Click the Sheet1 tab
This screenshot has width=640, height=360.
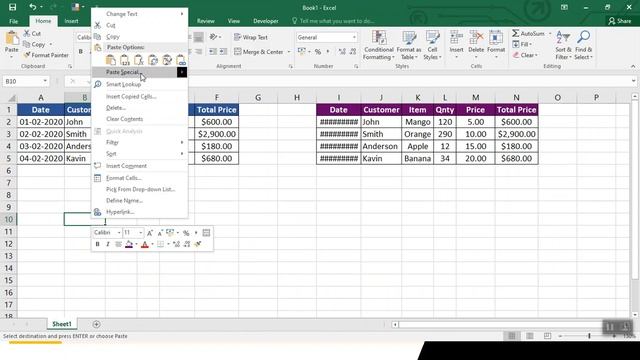coord(62,324)
